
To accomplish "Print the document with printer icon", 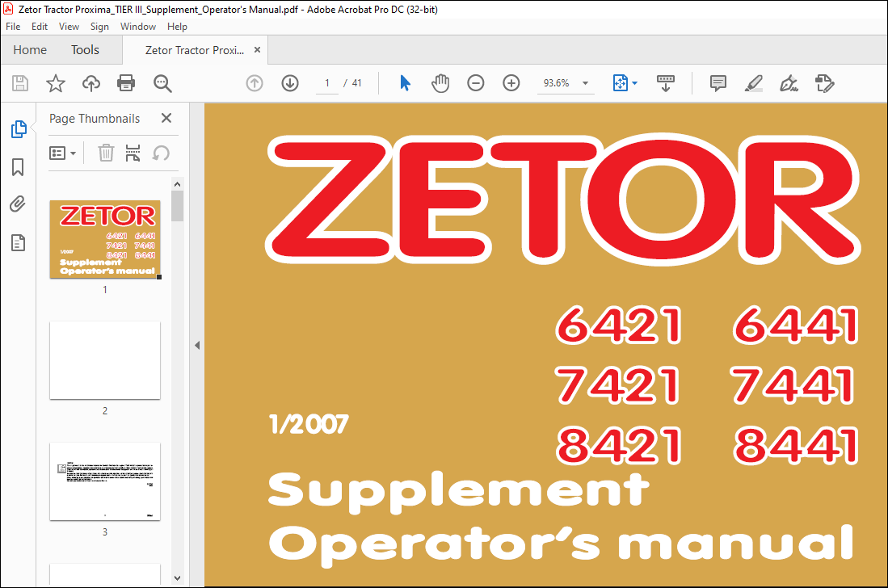I will click(x=126, y=83).
